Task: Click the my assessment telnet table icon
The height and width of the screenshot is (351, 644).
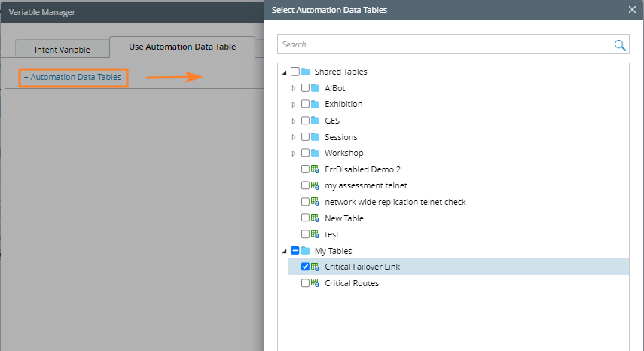Action: pyautogui.click(x=316, y=185)
